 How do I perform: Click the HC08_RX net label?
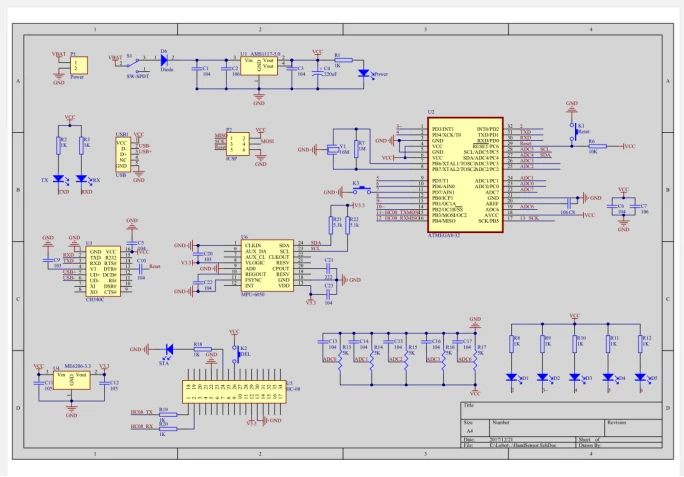coord(142,426)
